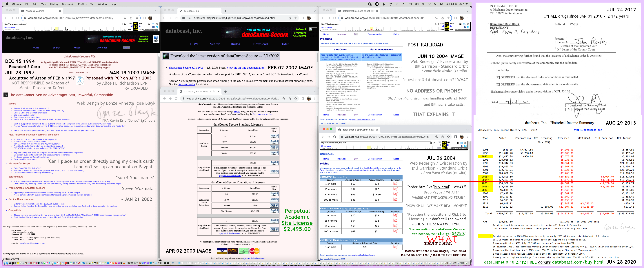Toggle Bluetooth menu bar icon

coord(423,4)
